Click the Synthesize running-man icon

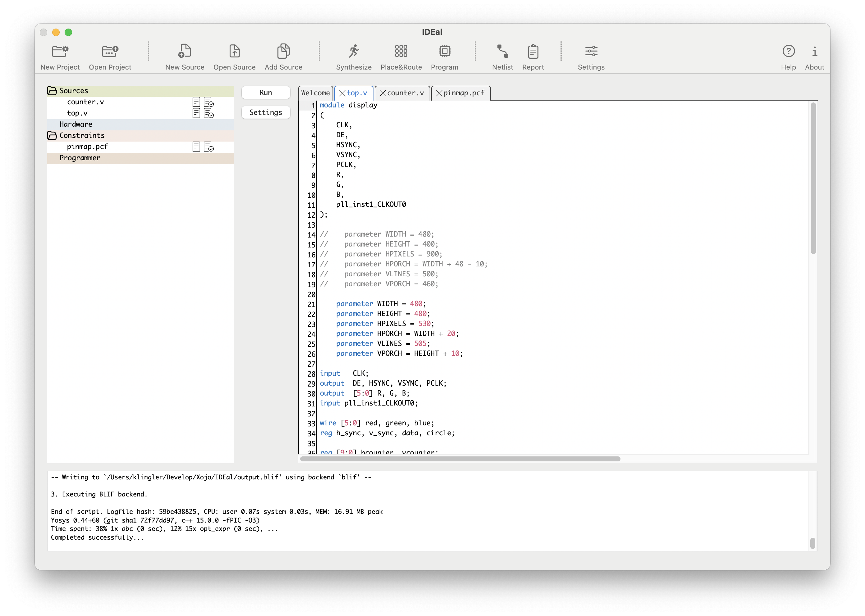(x=354, y=51)
